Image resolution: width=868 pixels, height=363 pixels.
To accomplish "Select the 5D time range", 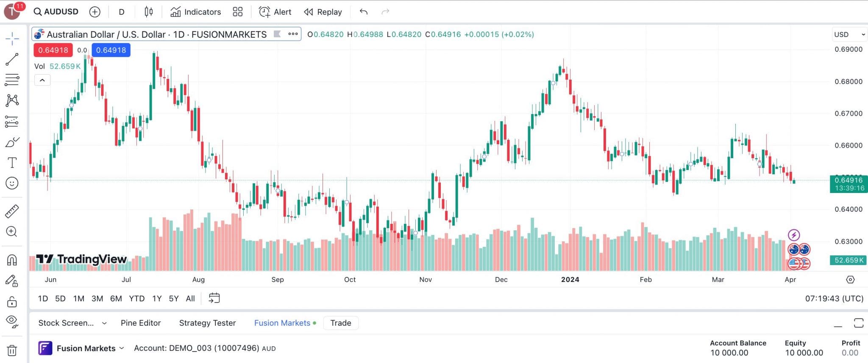I will (60, 299).
